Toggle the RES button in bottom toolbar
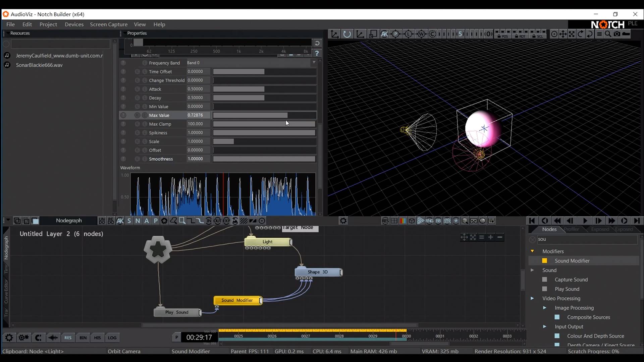Screen dimensions: 644x362 coord(68,338)
